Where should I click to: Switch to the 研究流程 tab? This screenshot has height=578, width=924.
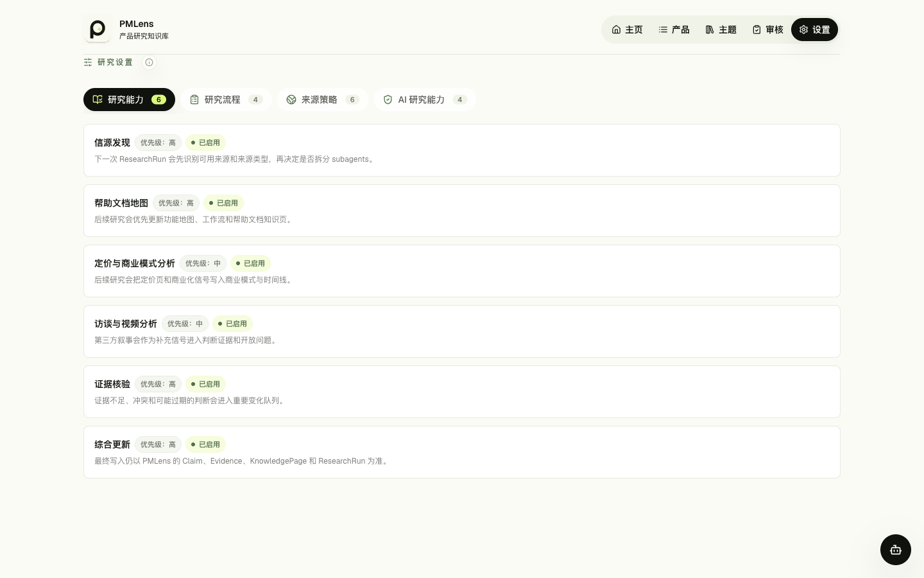pyautogui.click(x=226, y=100)
